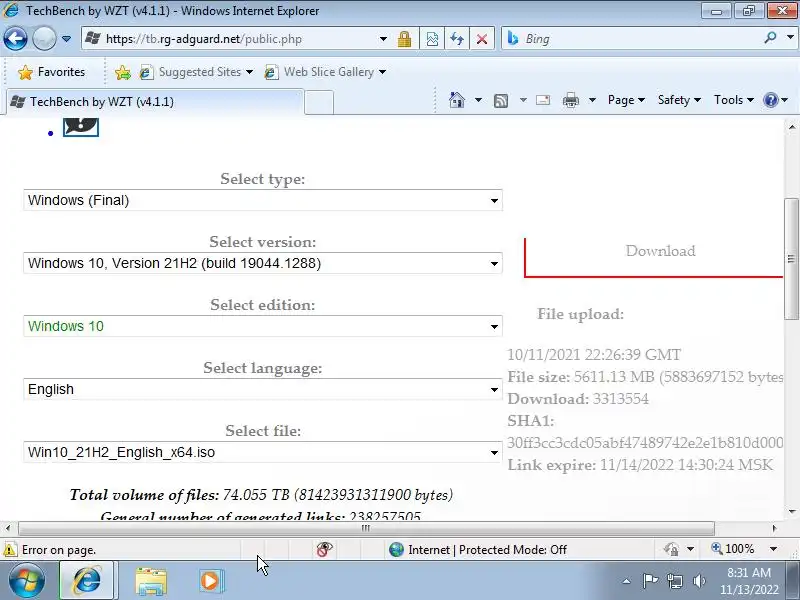
Task: Toggle the Compatibility View icon
Action: tap(432, 39)
